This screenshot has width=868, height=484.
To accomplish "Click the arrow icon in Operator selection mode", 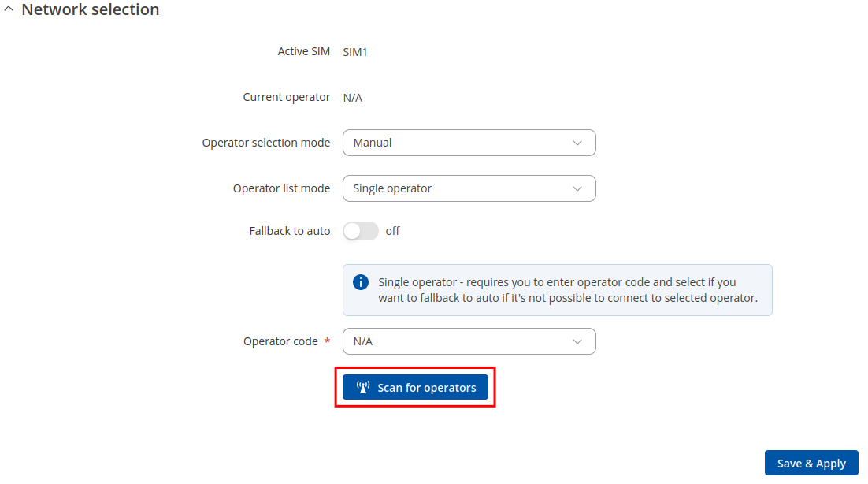I will tap(577, 143).
